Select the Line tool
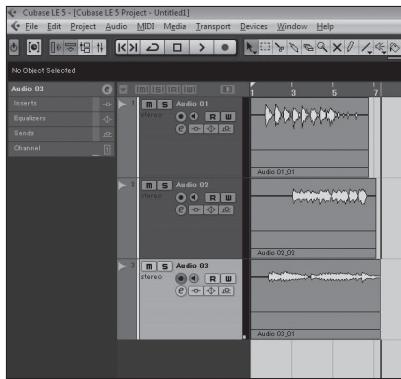The image size is (401, 379). (366, 47)
